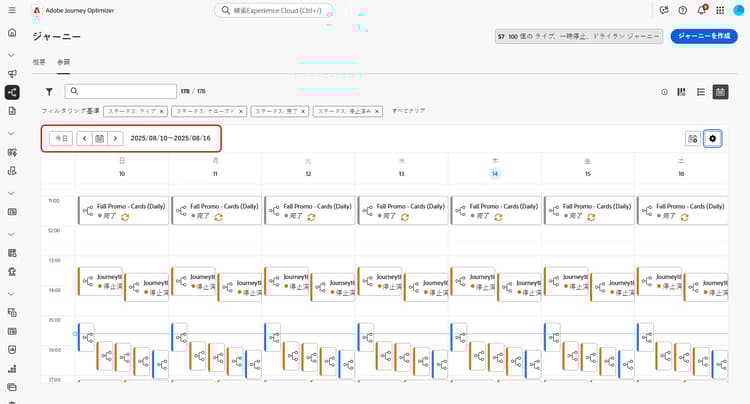750x404 pixels.
Task: Switch to the calendar view
Action: 720,92
